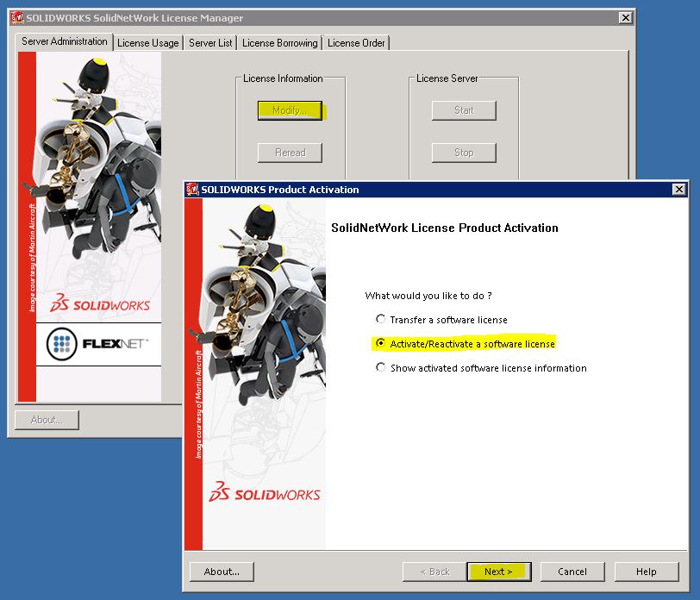
Task: Click the About button in the activation dialog
Action: point(222,572)
